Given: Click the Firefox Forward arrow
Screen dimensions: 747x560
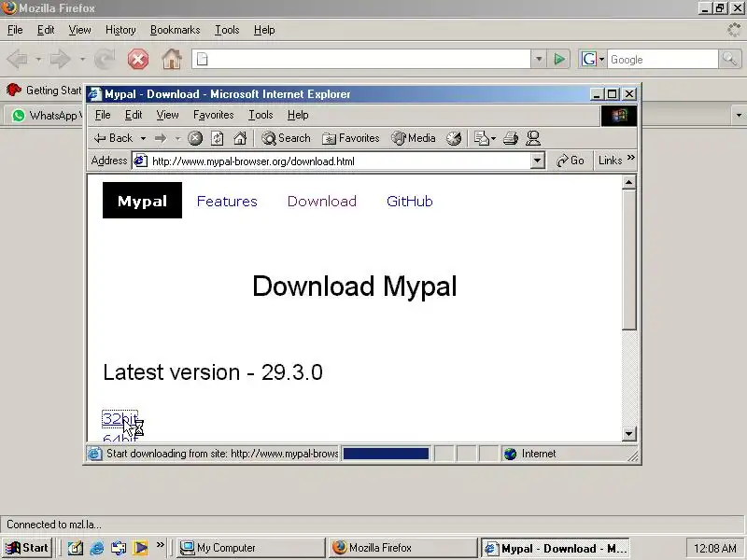Looking at the screenshot, I should [60, 60].
